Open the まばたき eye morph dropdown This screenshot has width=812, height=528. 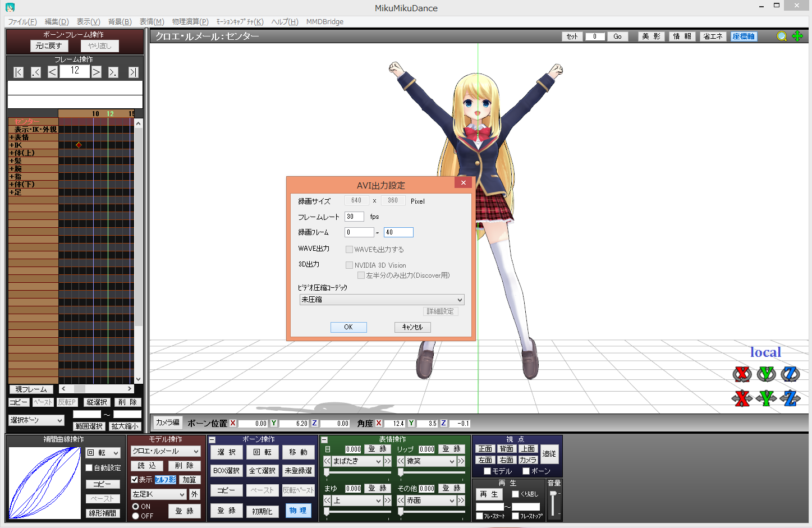pos(357,461)
